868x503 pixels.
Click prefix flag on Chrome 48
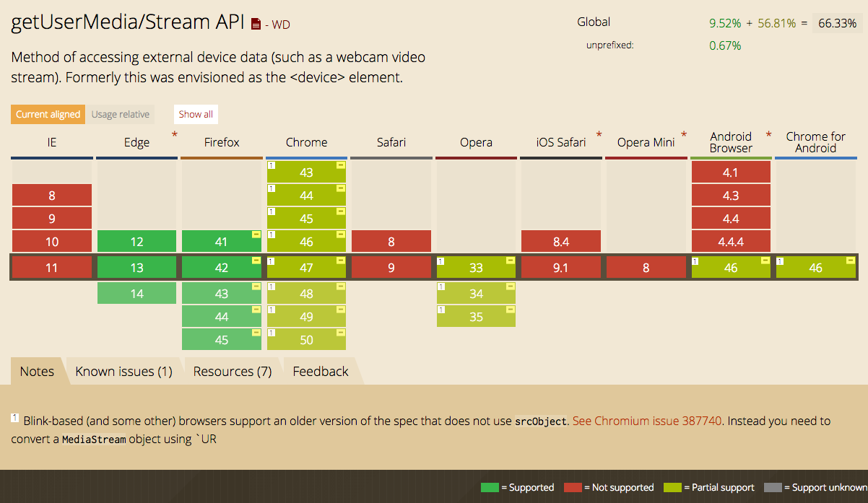[x=341, y=287]
